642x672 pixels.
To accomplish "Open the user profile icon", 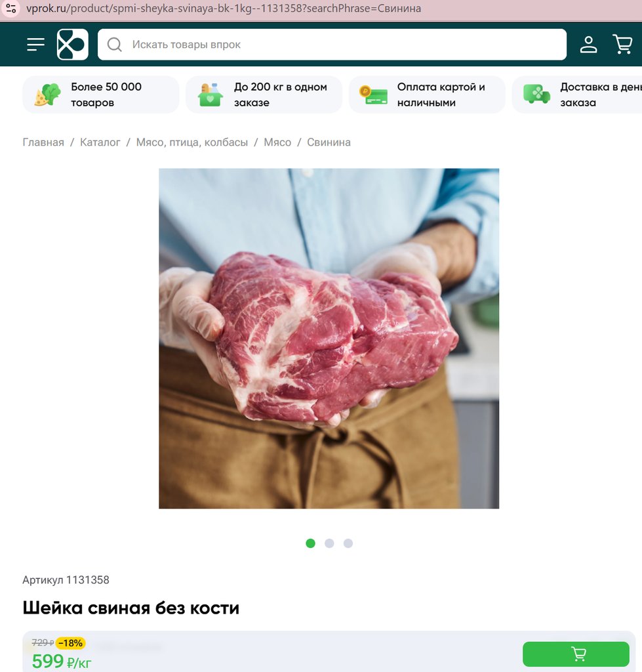I will [x=588, y=45].
